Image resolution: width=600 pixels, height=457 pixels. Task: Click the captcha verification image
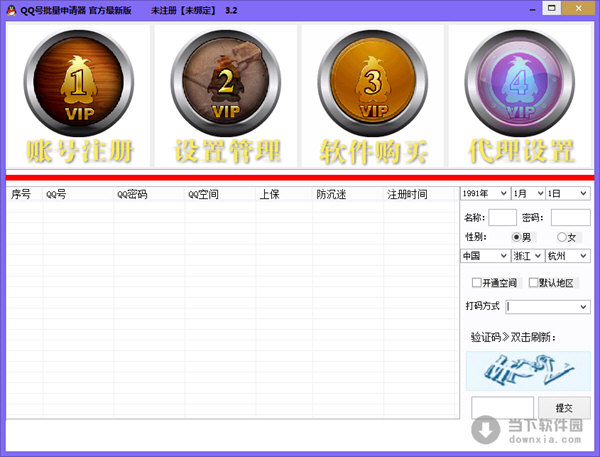tap(528, 370)
